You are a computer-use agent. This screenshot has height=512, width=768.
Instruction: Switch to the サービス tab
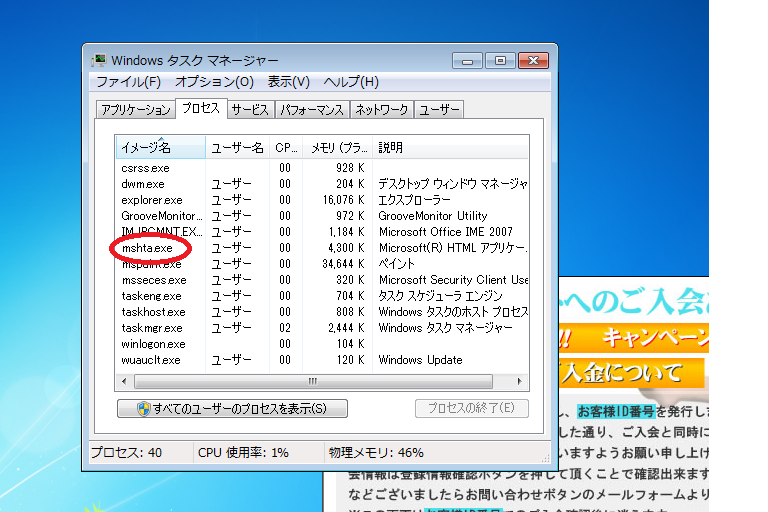[x=250, y=110]
